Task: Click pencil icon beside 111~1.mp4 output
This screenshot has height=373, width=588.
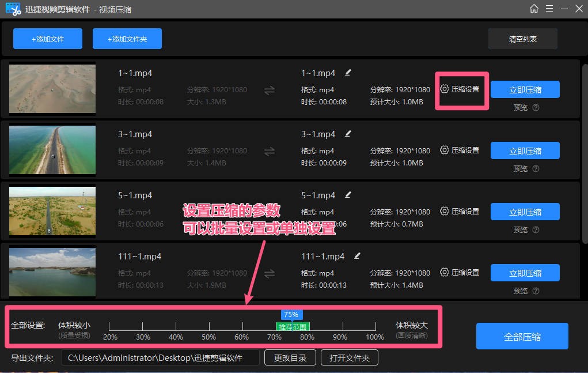Action: [357, 256]
